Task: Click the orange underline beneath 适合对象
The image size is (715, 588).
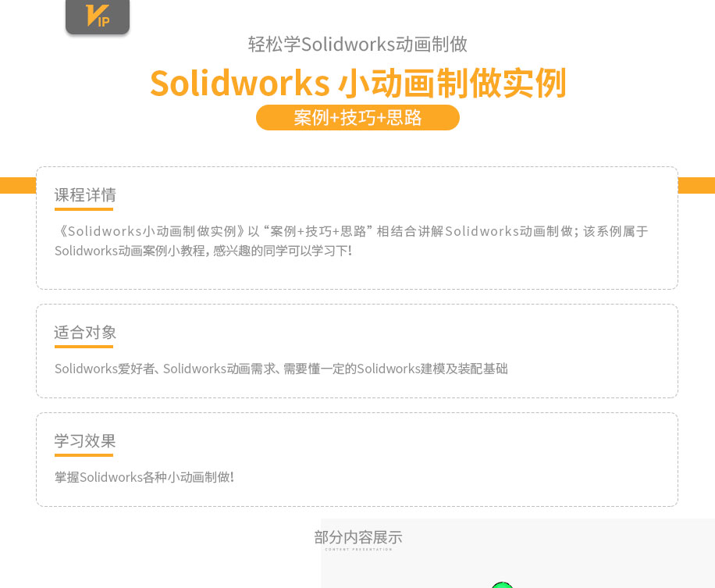Action: pyautogui.click(x=84, y=347)
